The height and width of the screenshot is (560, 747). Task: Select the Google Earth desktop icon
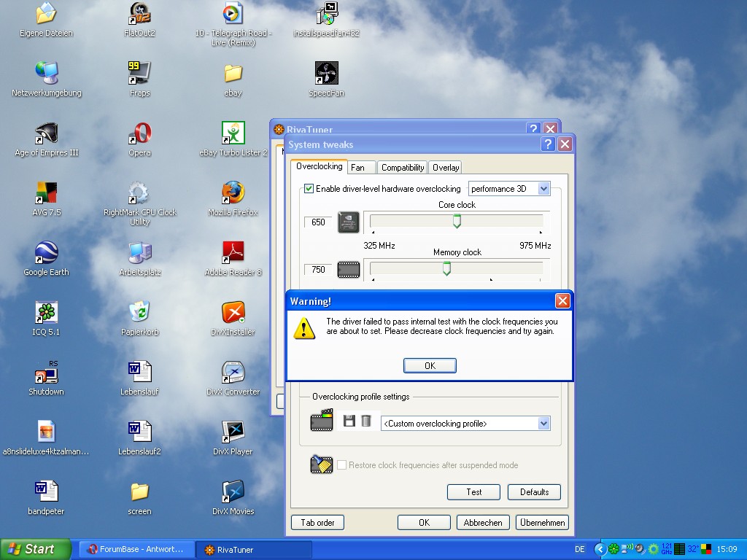pyautogui.click(x=46, y=259)
